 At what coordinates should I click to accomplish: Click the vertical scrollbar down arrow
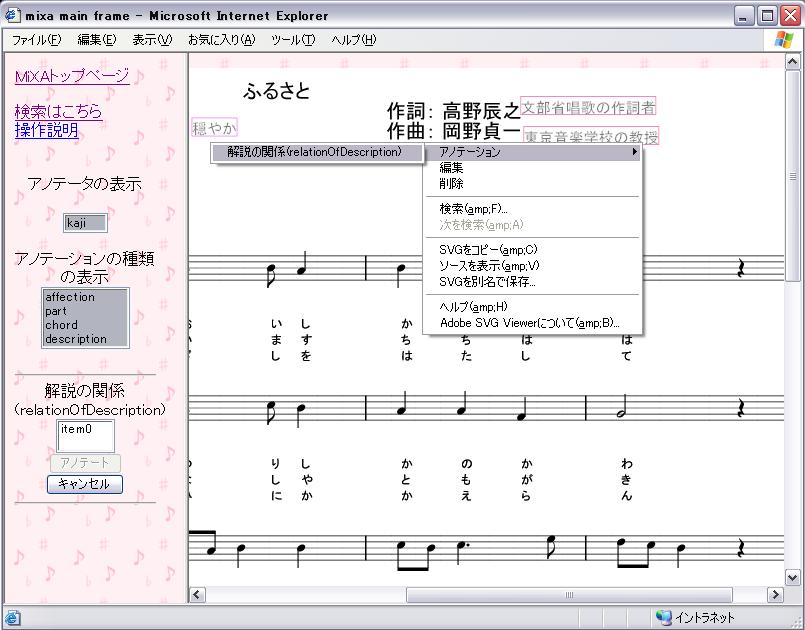[793, 578]
